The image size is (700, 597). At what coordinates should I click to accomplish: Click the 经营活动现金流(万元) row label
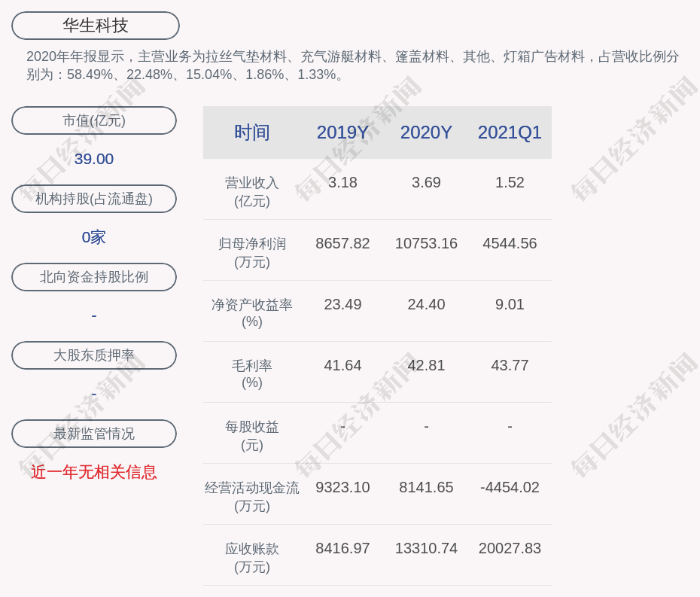point(252,497)
